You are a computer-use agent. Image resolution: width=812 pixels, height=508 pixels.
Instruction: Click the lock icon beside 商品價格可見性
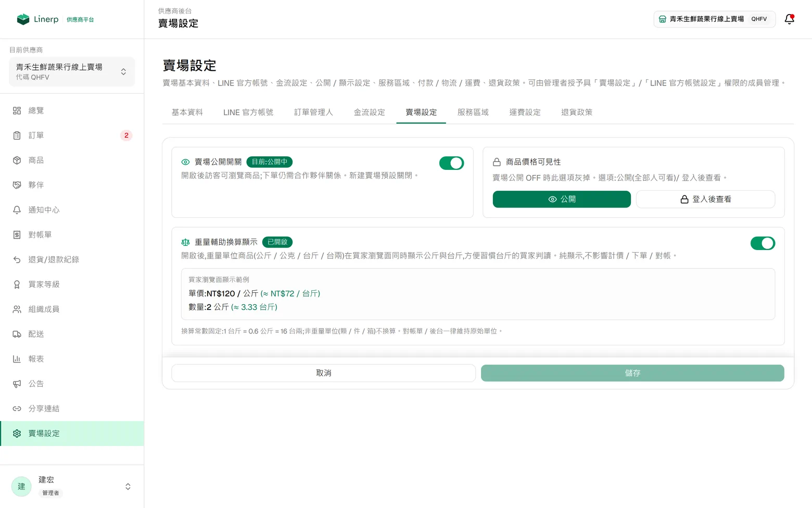coord(497,162)
